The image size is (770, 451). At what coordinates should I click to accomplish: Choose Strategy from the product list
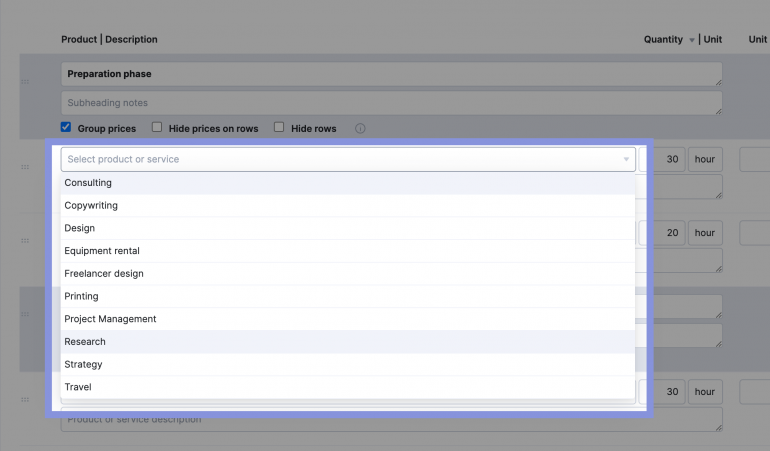tap(83, 364)
